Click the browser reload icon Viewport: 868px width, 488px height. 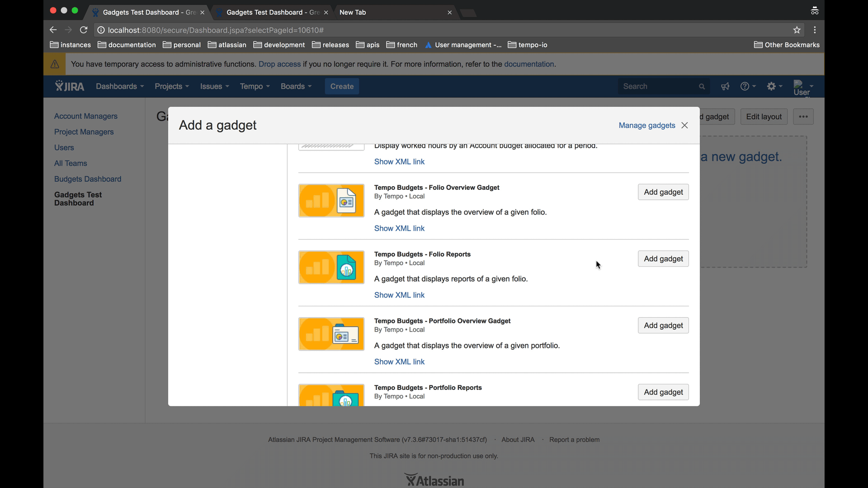point(84,30)
